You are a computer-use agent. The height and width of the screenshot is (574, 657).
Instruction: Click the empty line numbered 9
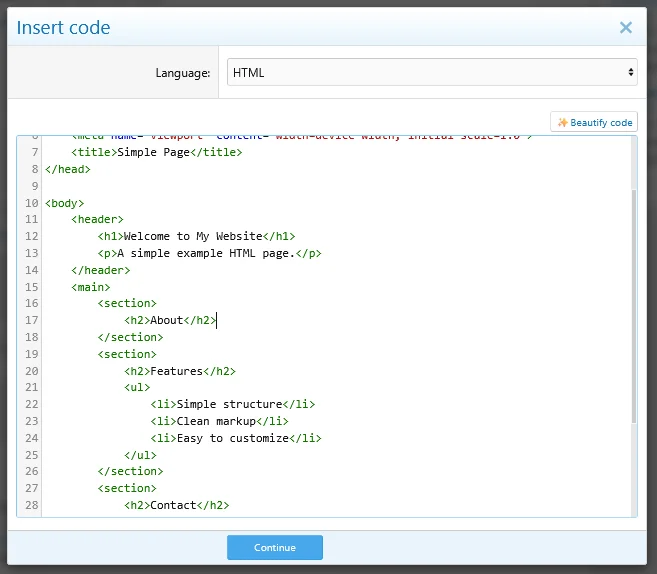[x=335, y=186]
